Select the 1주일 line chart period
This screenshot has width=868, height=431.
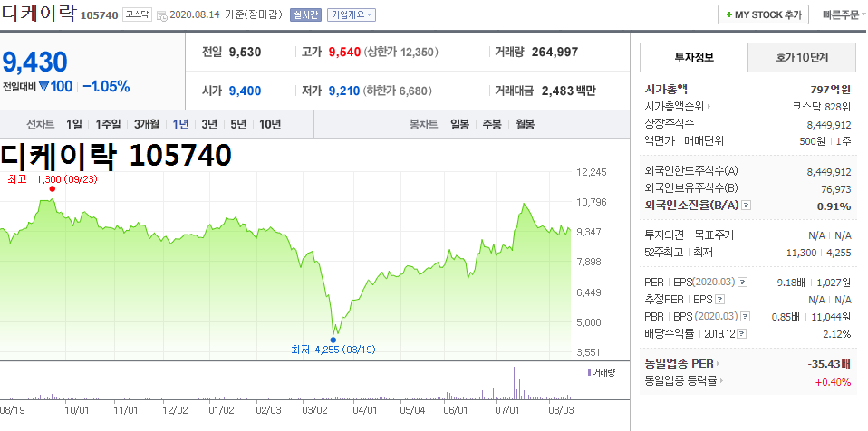(108, 124)
